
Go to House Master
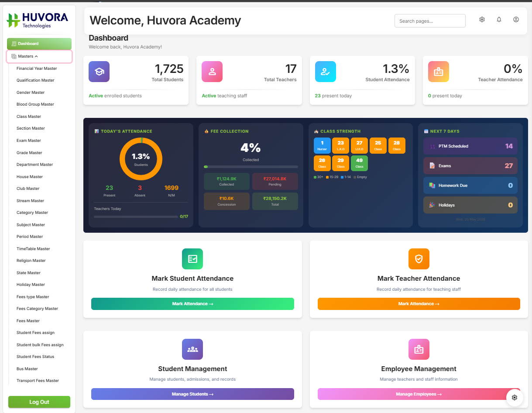point(30,177)
